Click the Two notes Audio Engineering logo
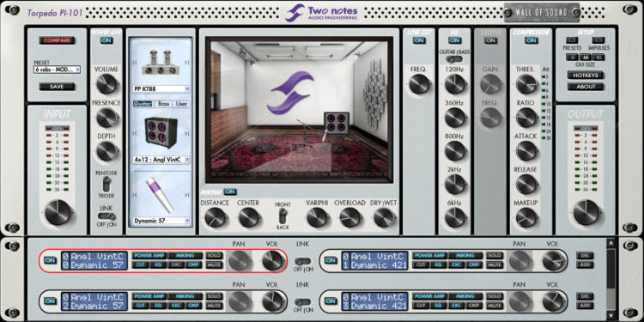 322,13
